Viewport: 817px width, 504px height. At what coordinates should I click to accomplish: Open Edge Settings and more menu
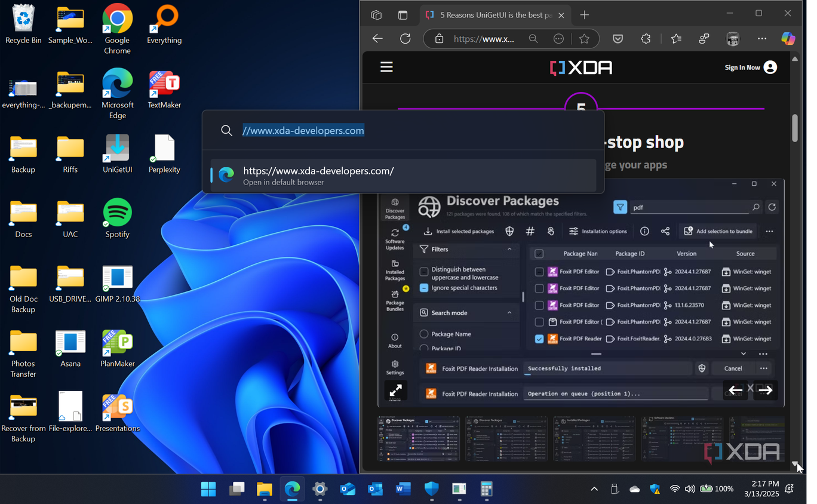coord(762,39)
